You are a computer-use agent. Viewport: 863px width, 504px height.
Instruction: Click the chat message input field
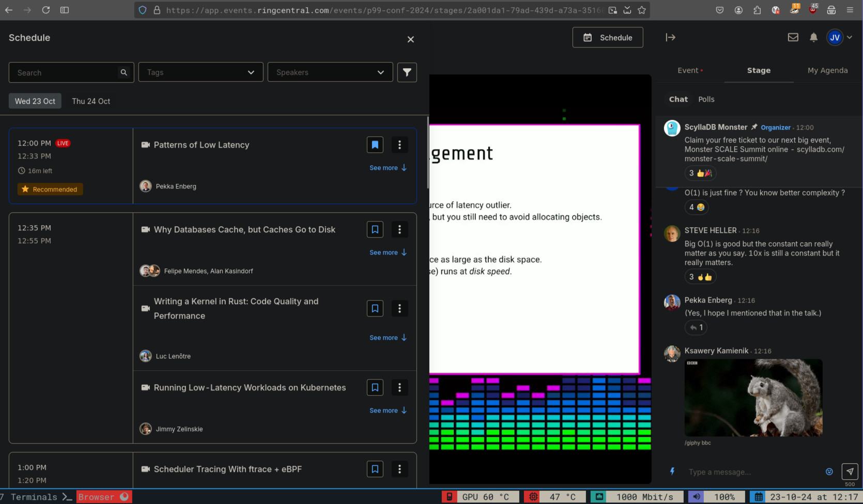(752, 472)
